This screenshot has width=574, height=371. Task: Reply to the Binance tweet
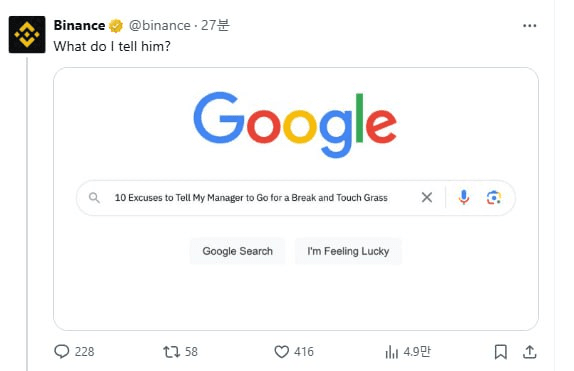(x=62, y=352)
